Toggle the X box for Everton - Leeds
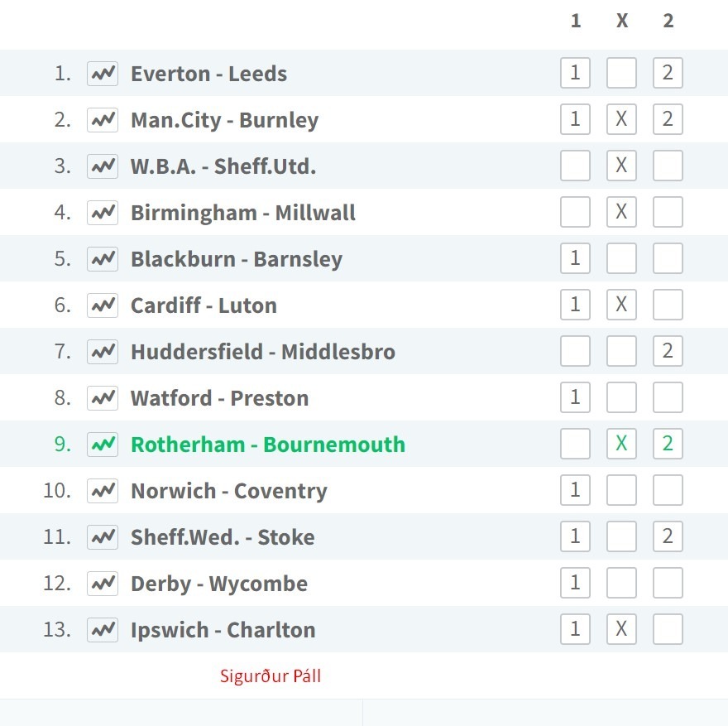Viewport: 728px width, 726px height. tap(621, 73)
